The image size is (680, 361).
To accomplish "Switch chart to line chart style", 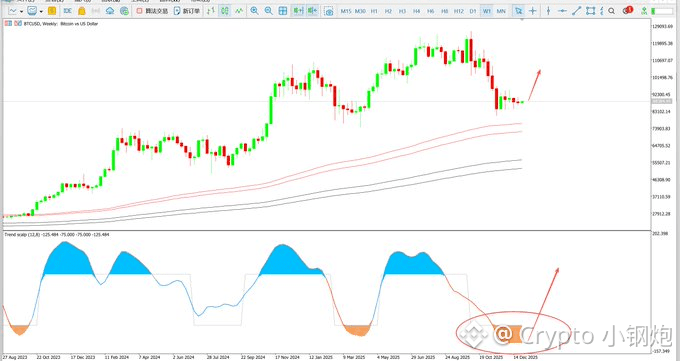I will click(239, 11).
